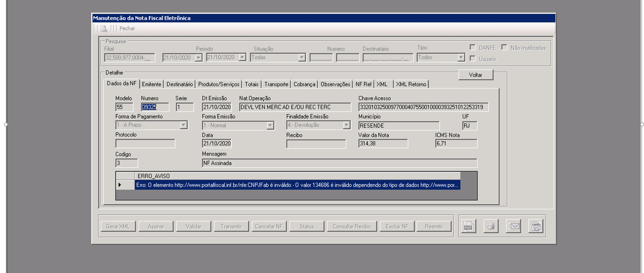Viewport: 644px width, 273px height.
Task: Click the Assinar button
Action: tap(156, 226)
